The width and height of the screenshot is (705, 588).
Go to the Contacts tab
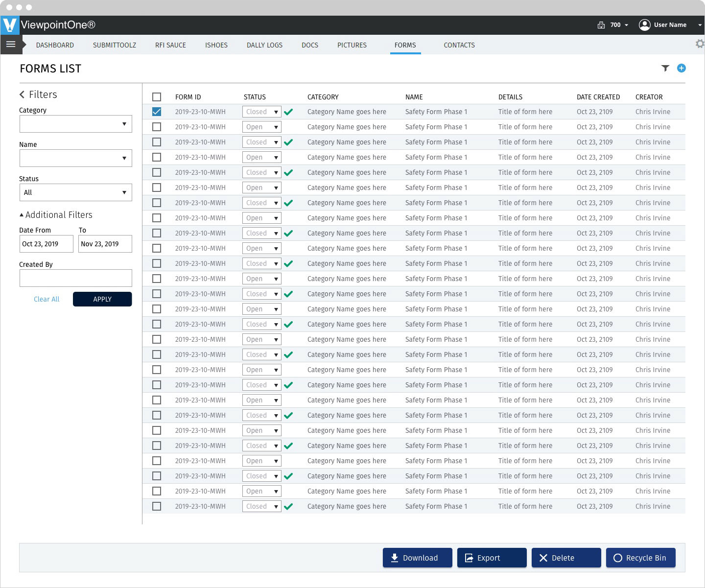[x=459, y=45]
